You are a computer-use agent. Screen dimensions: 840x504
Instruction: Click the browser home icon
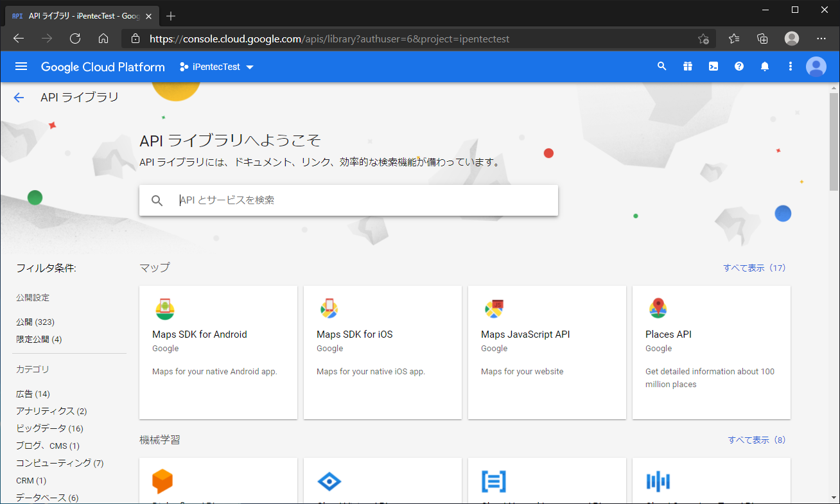coord(103,39)
